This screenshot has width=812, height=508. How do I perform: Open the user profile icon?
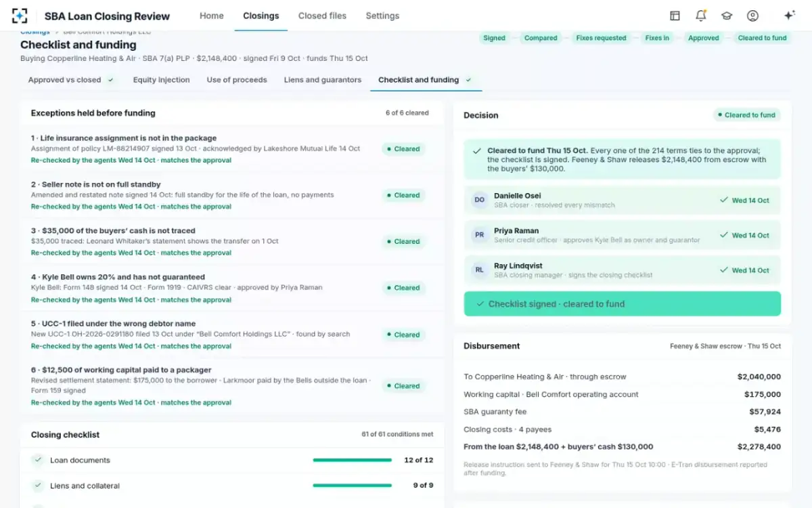(752, 16)
